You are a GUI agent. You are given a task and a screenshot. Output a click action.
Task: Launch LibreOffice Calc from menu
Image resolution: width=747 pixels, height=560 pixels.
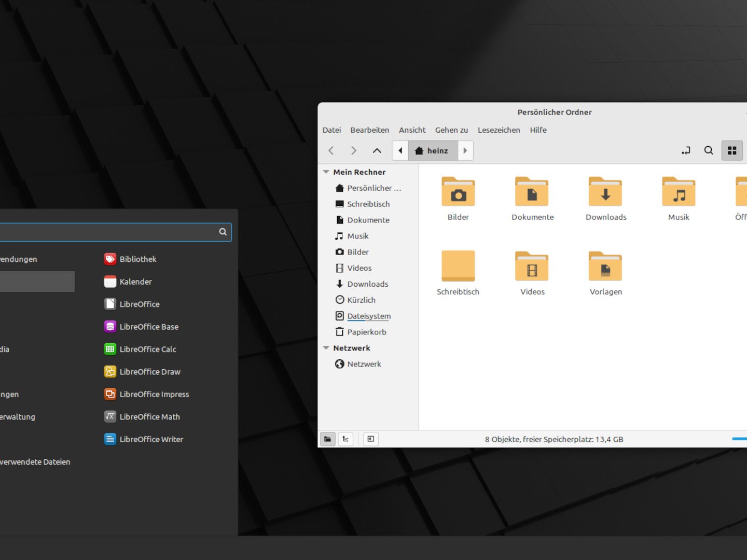(x=147, y=349)
